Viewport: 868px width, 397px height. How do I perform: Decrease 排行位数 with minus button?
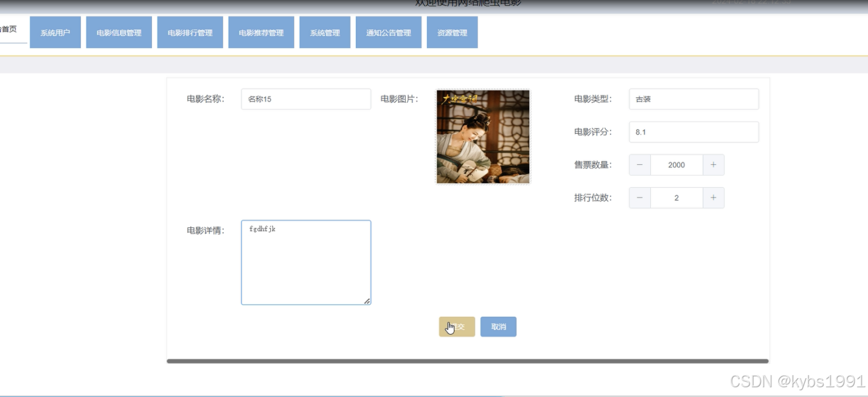click(x=640, y=198)
